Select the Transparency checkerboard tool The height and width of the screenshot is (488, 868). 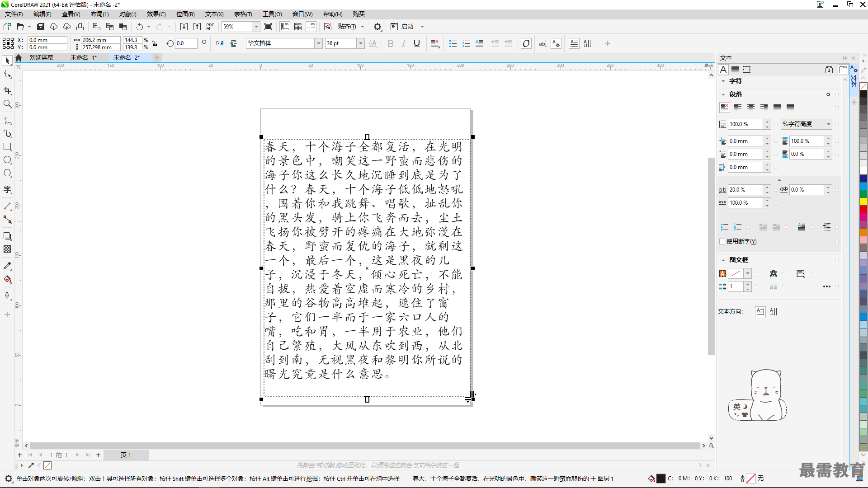[7, 249]
